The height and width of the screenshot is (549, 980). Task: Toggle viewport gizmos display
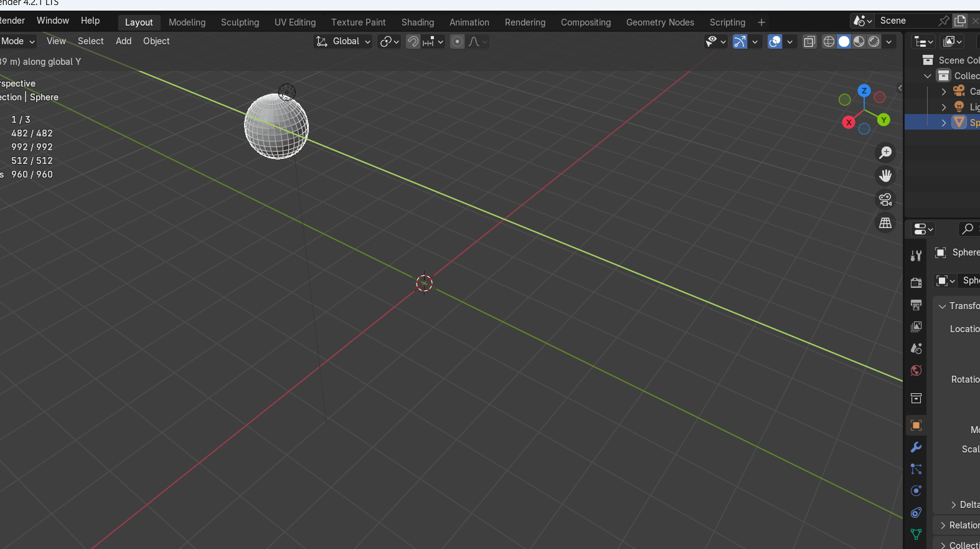click(740, 42)
